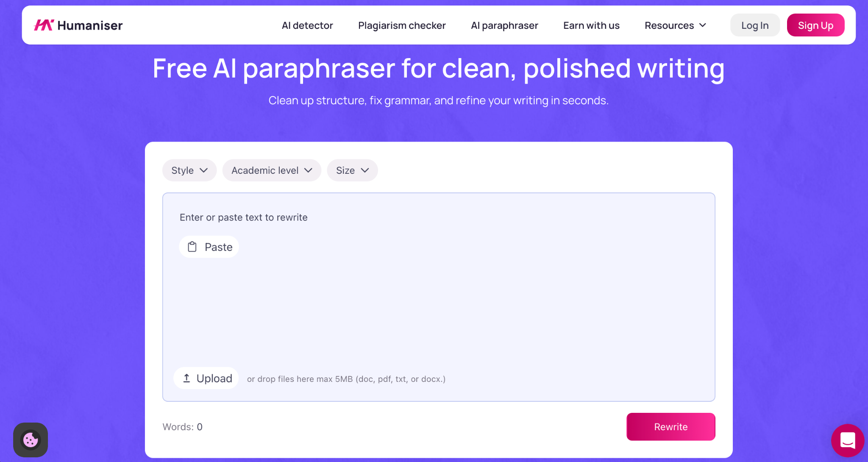Open the AI detector page
Screen dimensions: 868x462
307,25
